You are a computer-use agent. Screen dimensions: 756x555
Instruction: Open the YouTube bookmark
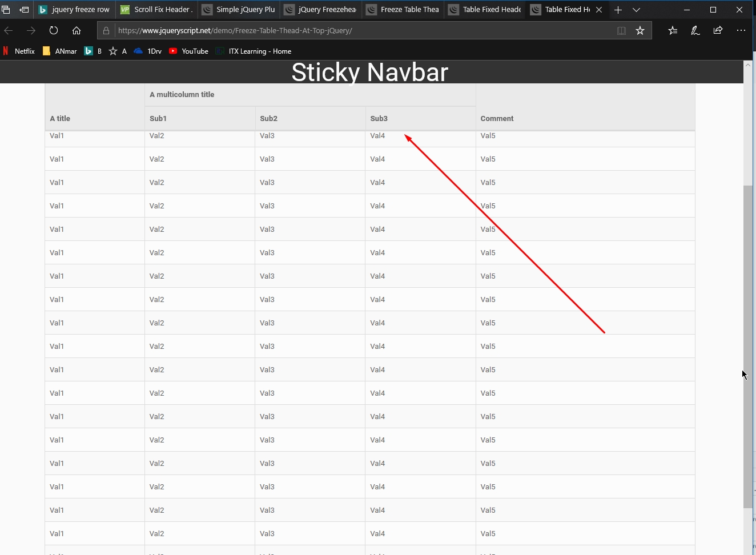pyautogui.click(x=189, y=51)
